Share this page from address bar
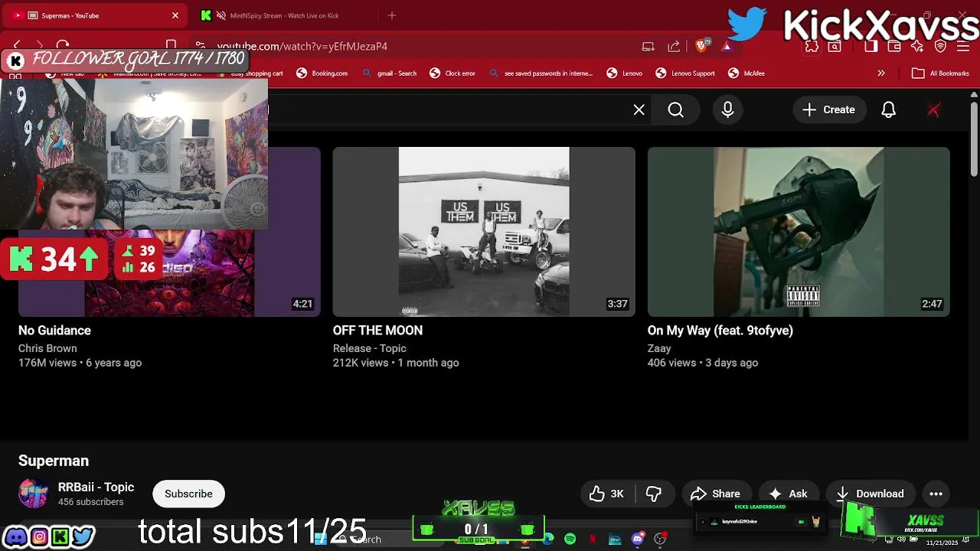 (x=674, y=46)
